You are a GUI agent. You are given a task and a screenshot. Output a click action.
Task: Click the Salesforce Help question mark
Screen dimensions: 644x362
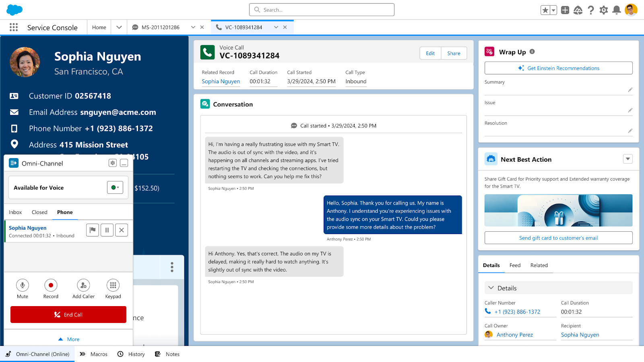[591, 10]
